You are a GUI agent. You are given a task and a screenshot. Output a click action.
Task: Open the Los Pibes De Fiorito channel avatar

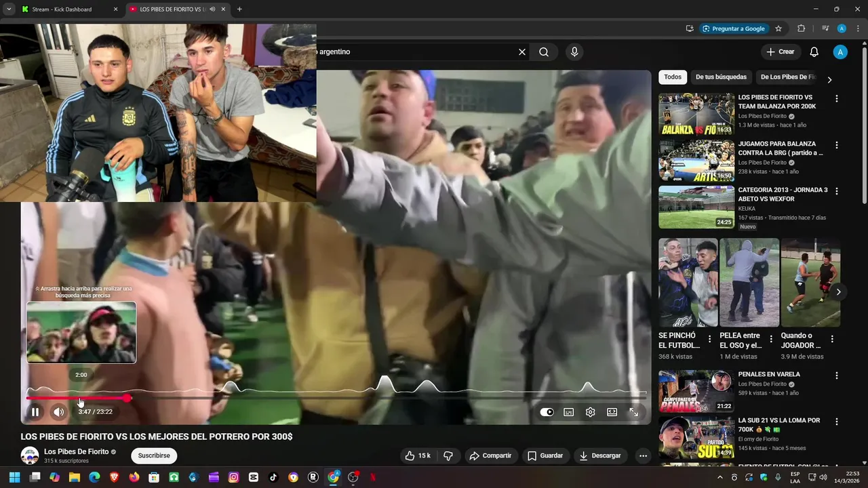coord(29,455)
